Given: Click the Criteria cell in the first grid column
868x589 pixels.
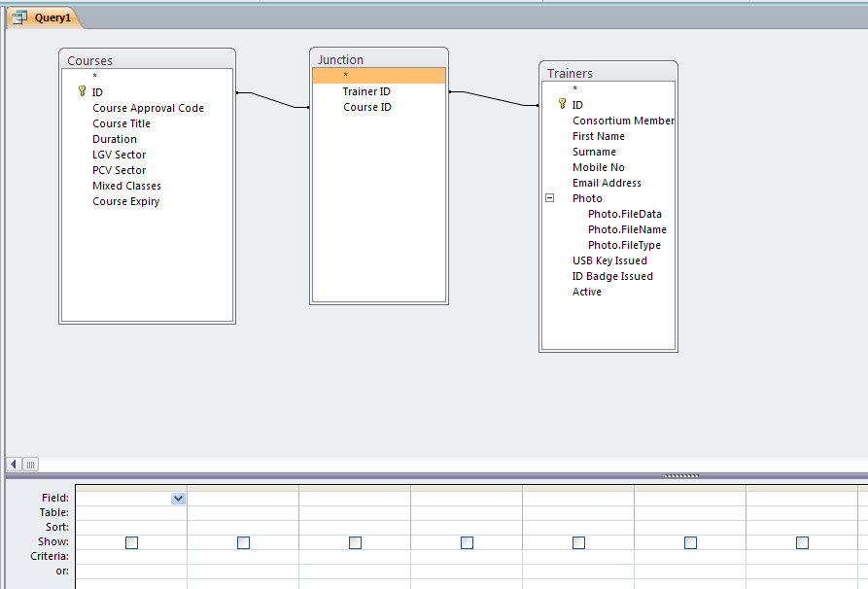Looking at the screenshot, I should tap(131, 556).
